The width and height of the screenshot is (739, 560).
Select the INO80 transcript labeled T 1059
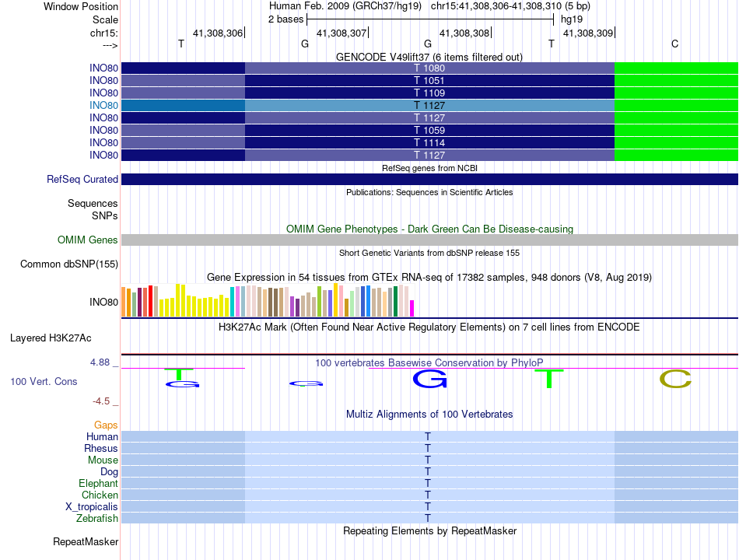pyautogui.click(x=429, y=130)
